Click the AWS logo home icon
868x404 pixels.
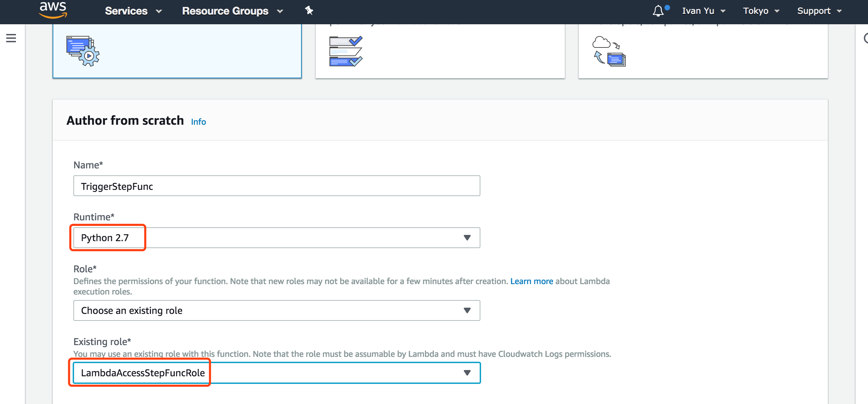pyautogui.click(x=53, y=10)
